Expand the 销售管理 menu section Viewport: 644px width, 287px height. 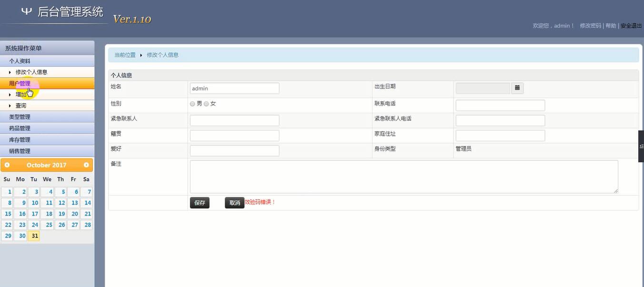(x=47, y=151)
